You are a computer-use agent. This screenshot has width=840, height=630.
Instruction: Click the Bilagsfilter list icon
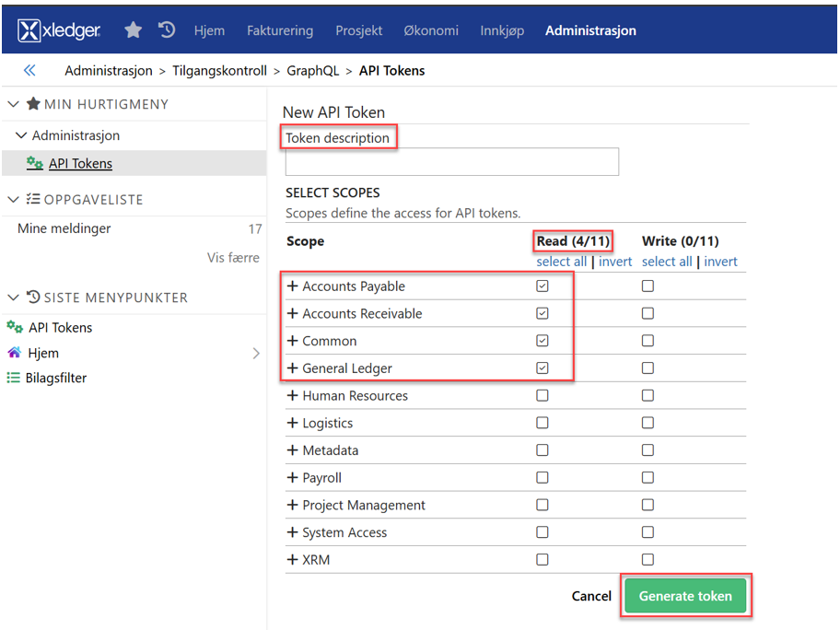(14, 378)
